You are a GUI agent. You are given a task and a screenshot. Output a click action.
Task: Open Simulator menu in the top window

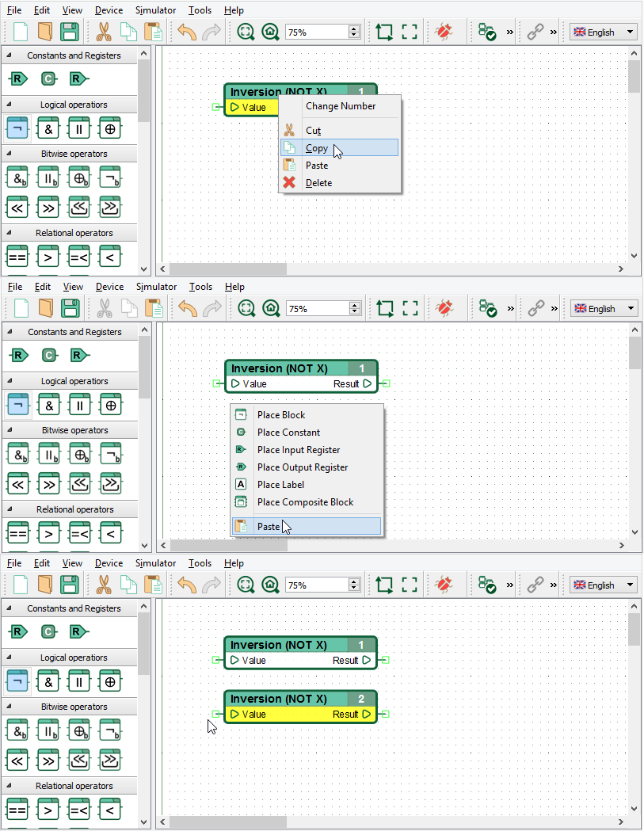click(155, 10)
